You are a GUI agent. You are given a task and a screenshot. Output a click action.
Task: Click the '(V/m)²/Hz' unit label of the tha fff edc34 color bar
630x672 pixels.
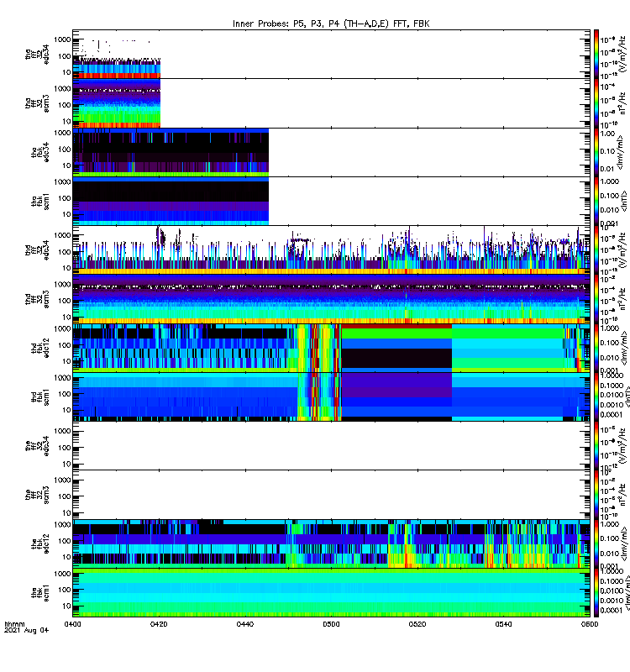pos(622,54)
